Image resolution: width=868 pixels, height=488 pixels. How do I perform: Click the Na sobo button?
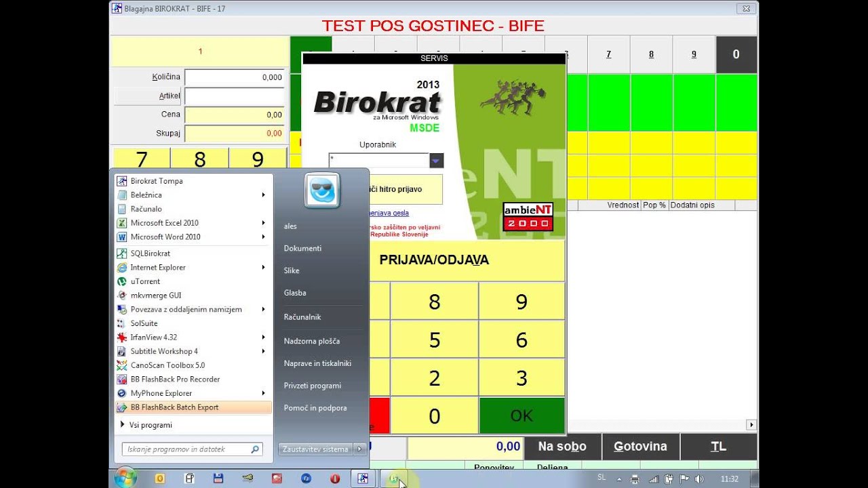[x=563, y=447]
